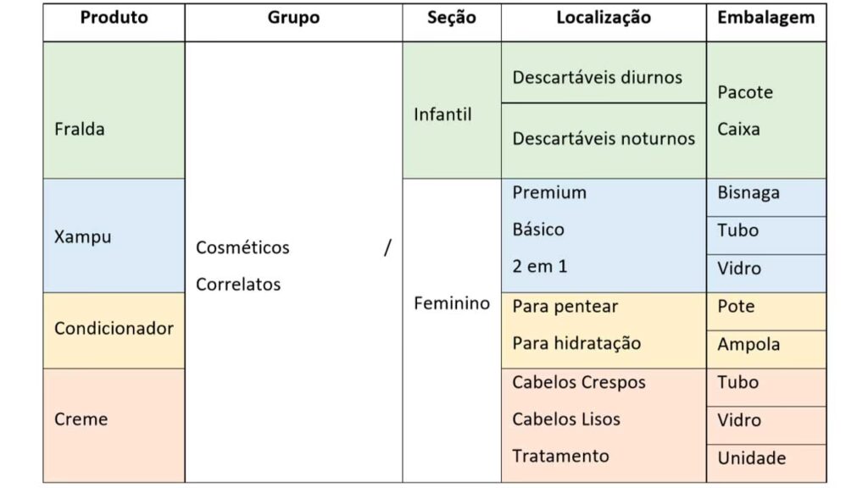
Task: Click the Ampola packaging cell
Action: click(x=748, y=345)
